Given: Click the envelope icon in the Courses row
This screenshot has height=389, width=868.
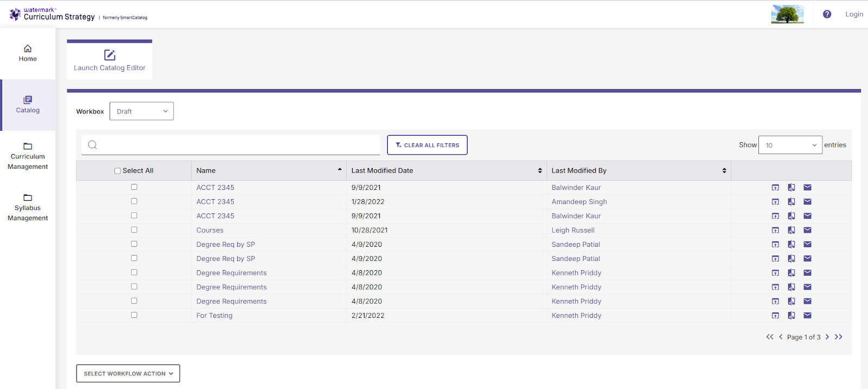Looking at the screenshot, I should tap(807, 230).
